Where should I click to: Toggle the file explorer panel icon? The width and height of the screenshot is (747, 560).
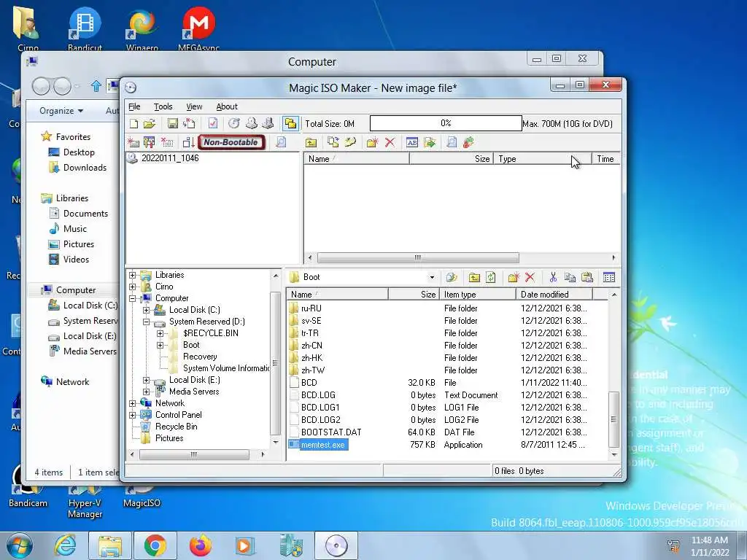click(x=290, y=124)
